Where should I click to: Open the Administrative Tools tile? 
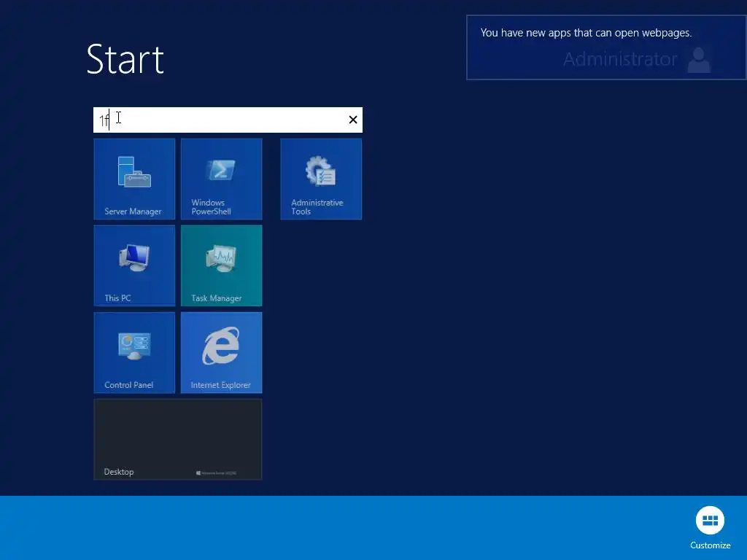321,179
